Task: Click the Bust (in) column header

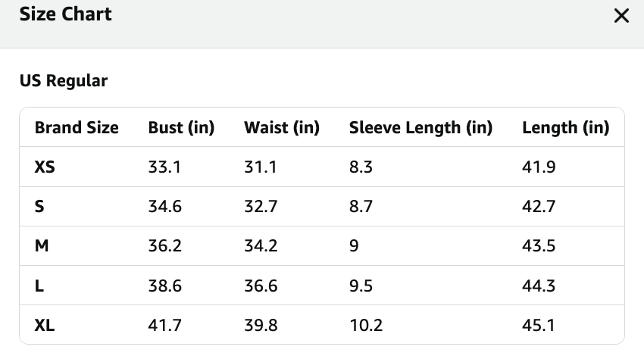Action: [181, 127]
